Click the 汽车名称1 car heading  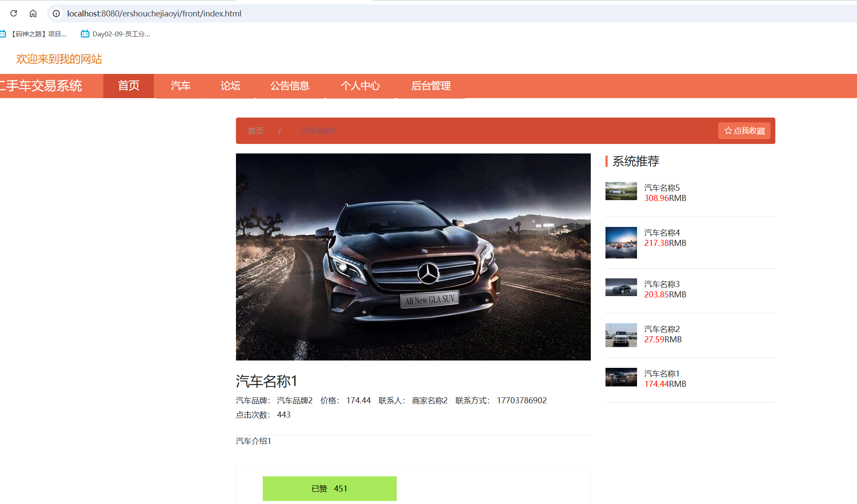pyautogui.click(x=266, y=381)
